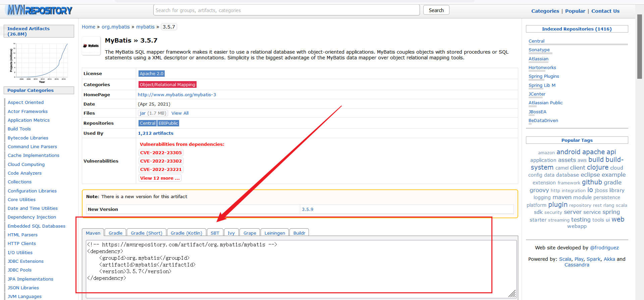Focus the artifact search input field
This screenshot has width=644, height=300.
click(286, 10)
